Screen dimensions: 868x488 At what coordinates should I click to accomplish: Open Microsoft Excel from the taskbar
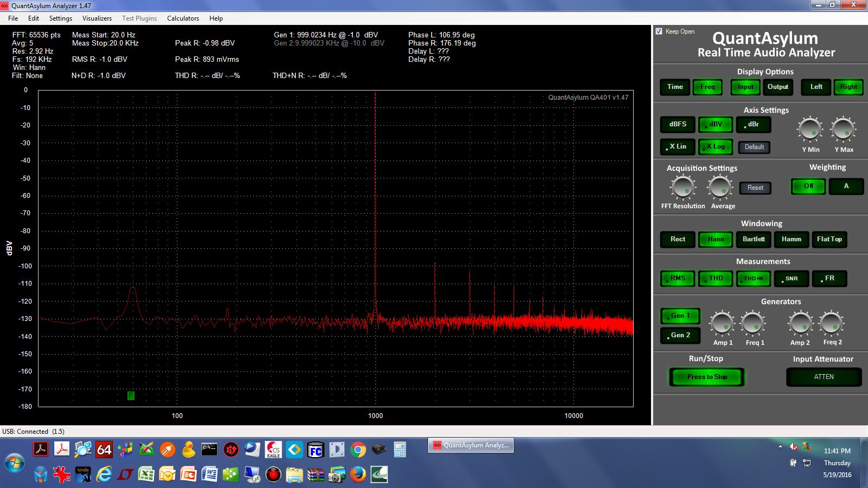pyautogui.click(x=146, y=474)
